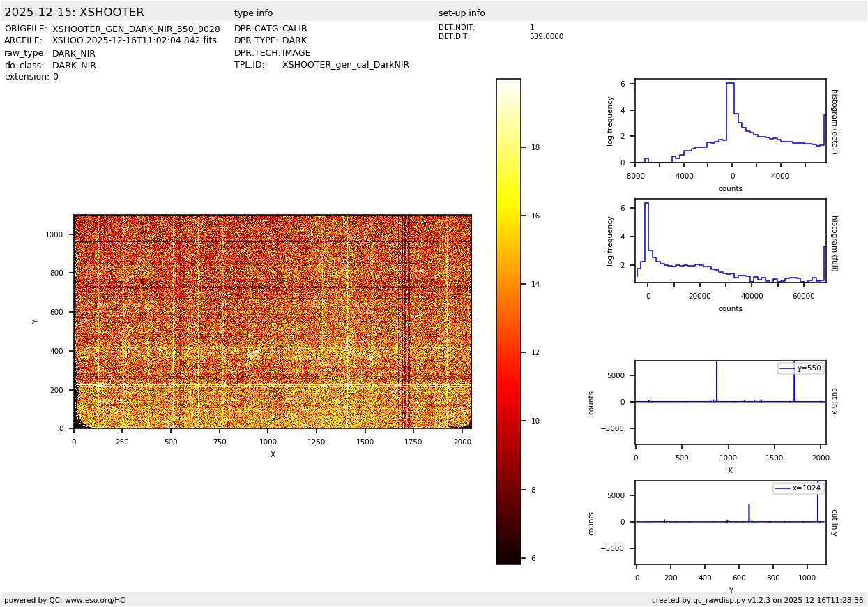Select the ORIGFILE name value
Screen dimensions: 868x607
coord(136,29)
